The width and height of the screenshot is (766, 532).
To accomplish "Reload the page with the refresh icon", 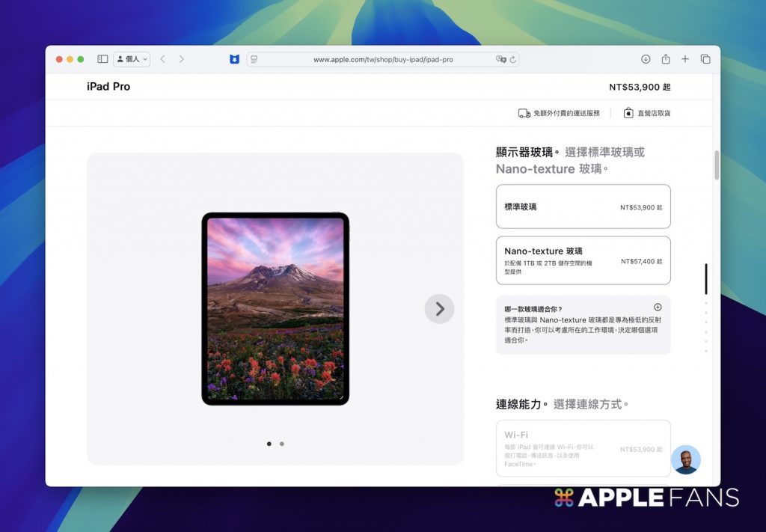I will [513, 59].
